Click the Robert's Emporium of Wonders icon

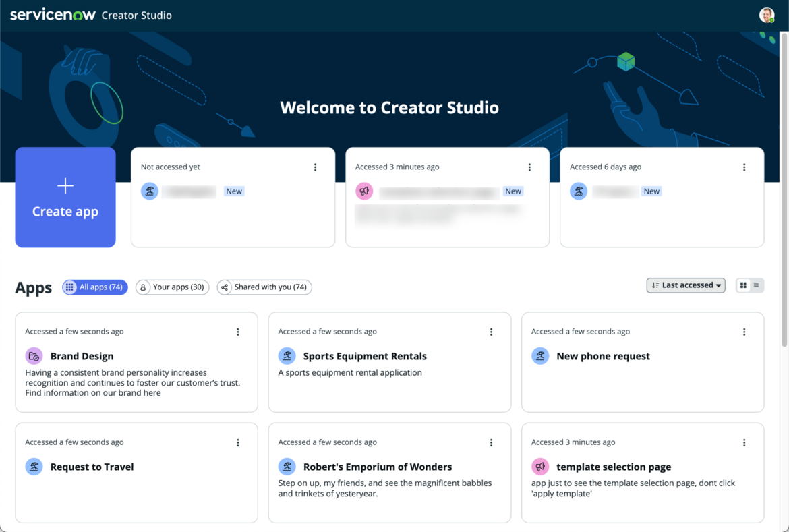(x=287, y=467)
